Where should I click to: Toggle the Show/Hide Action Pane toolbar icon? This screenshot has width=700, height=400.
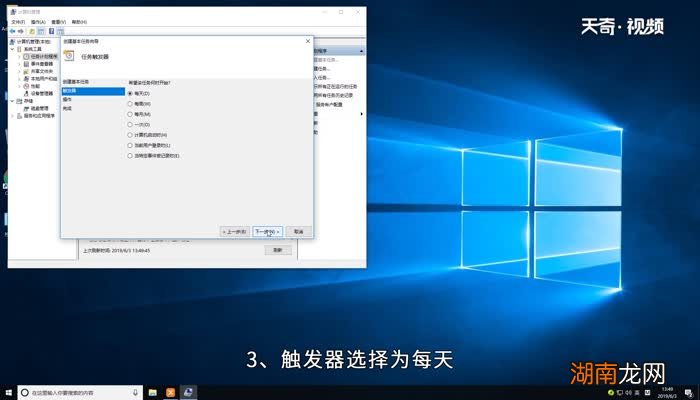[x=60, y=31]
